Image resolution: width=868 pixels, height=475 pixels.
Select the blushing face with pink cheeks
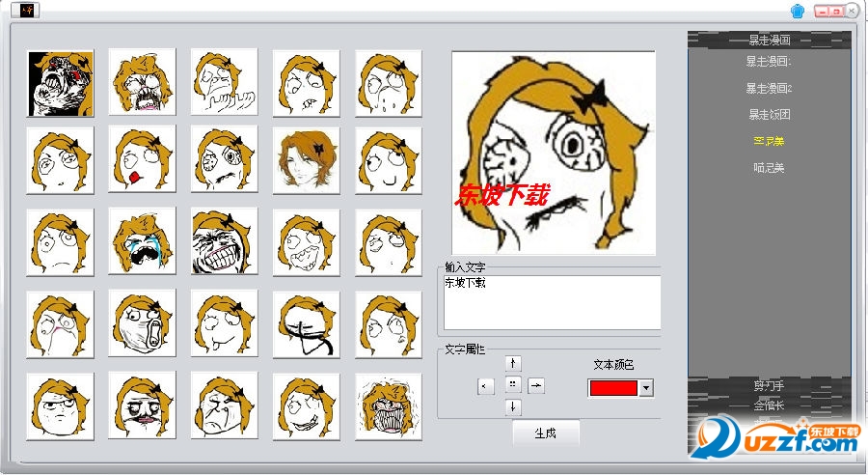coord(61,324)
